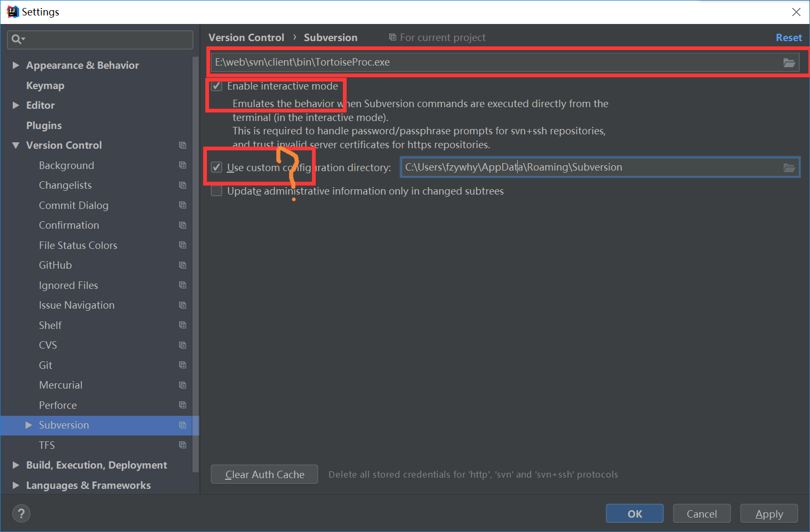
Task: Click project icon beside TFS row
Action: 183,445
